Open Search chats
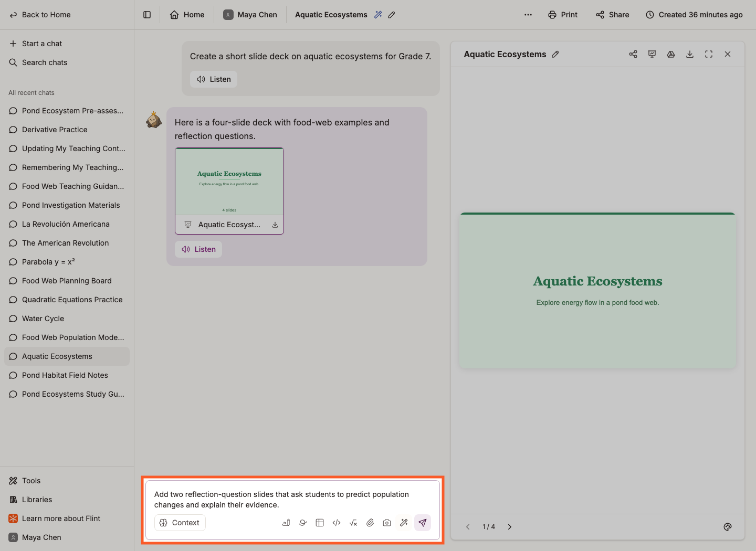 coord(38,62)
